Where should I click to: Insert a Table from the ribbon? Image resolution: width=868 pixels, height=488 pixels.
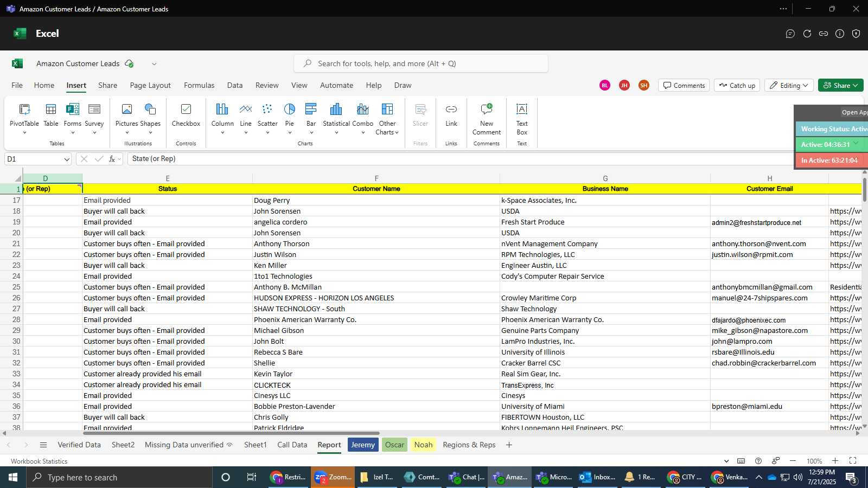pyautogui.click(x=51, y=115)
